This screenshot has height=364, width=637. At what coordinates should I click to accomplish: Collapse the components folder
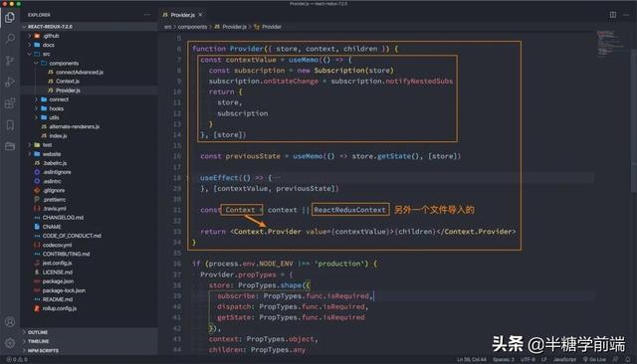(x=90, y=63)
